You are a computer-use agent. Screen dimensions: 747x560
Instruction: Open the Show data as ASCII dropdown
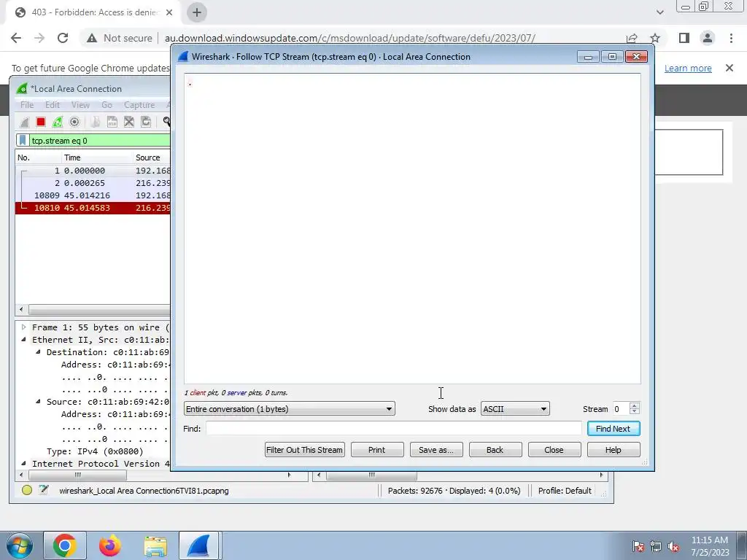(x=515, y=409)
